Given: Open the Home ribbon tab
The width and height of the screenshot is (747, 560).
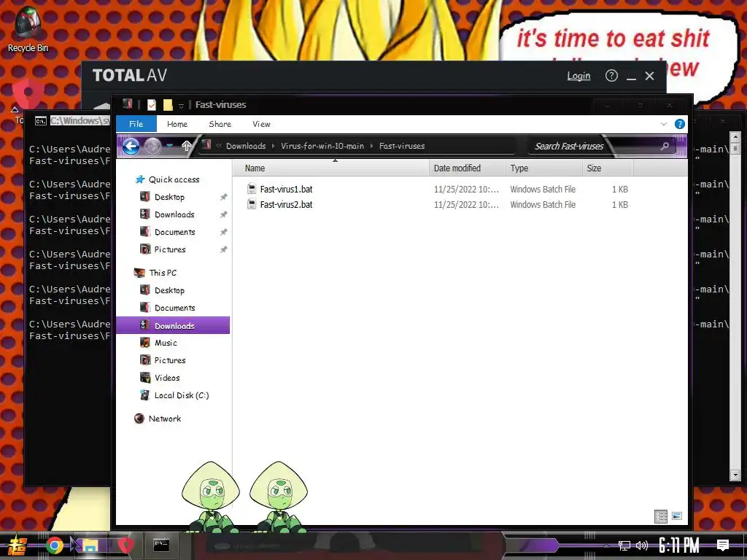Looking at the screenshot, I should pos(177,124).
